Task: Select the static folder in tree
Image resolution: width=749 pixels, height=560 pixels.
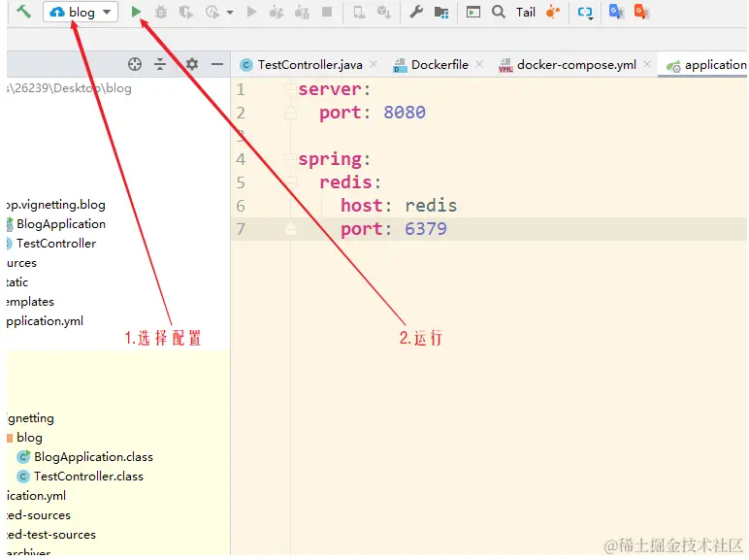Action: (17, 282)
